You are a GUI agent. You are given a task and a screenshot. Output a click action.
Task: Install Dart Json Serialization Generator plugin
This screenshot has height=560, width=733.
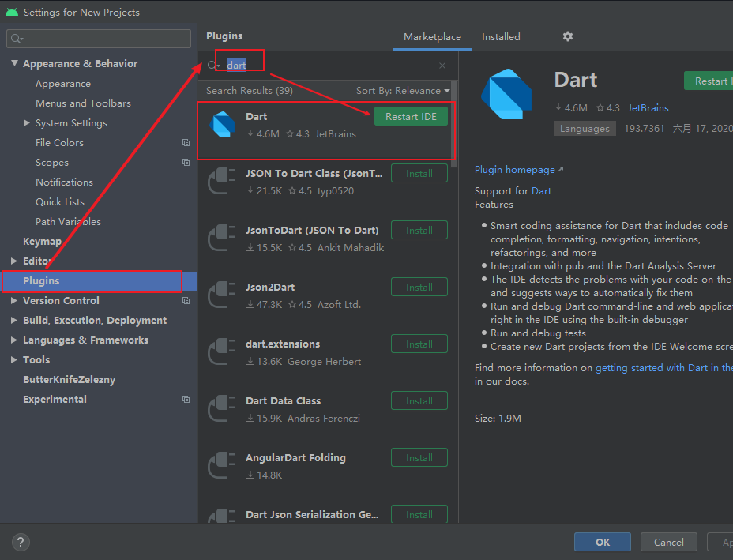[419, 514]
